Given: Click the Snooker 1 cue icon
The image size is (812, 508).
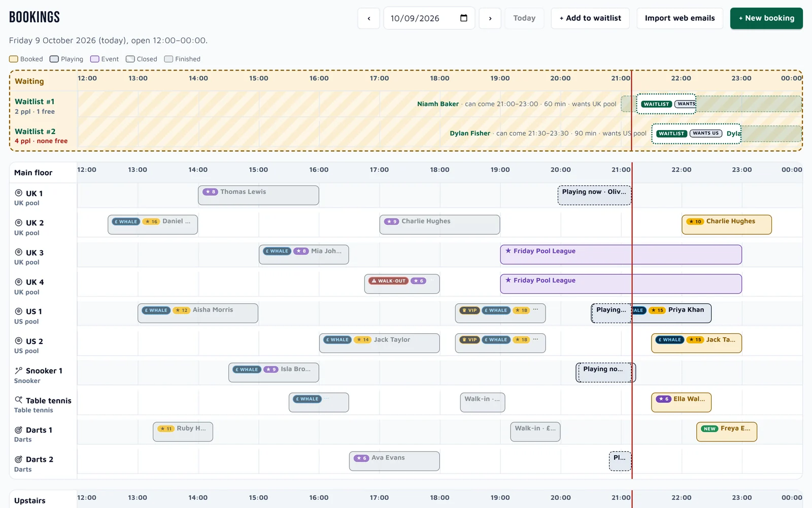Looking at the screenshot, I should pos(19,370).
